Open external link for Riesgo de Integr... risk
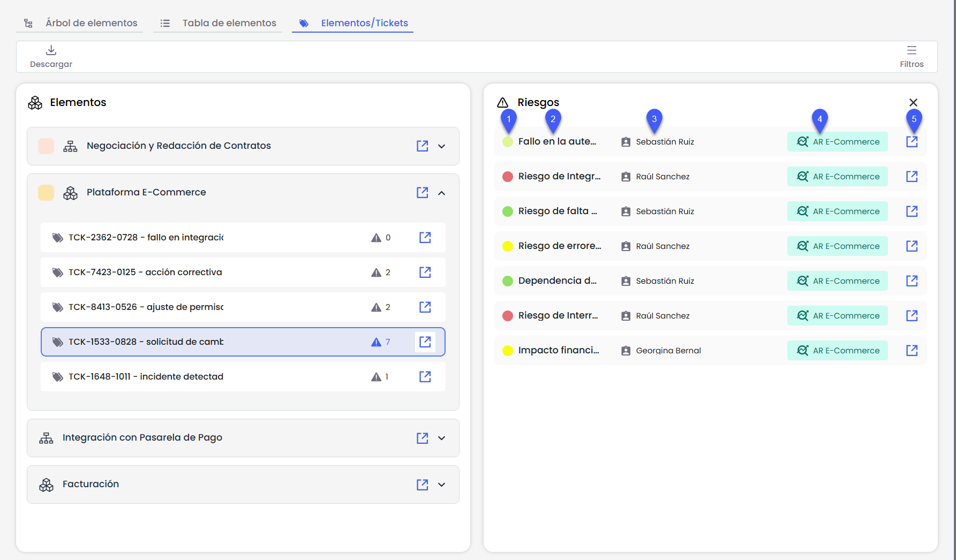This screenshot has width=956, height=560. [x=912, y=177]
